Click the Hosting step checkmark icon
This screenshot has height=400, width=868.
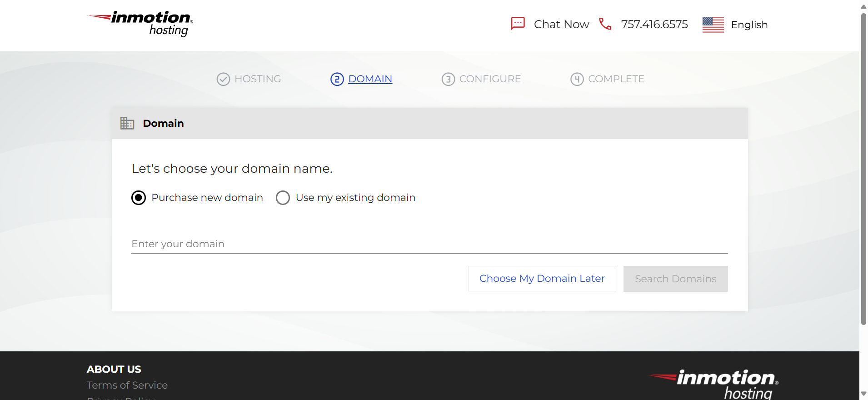[x=223, y=79]
